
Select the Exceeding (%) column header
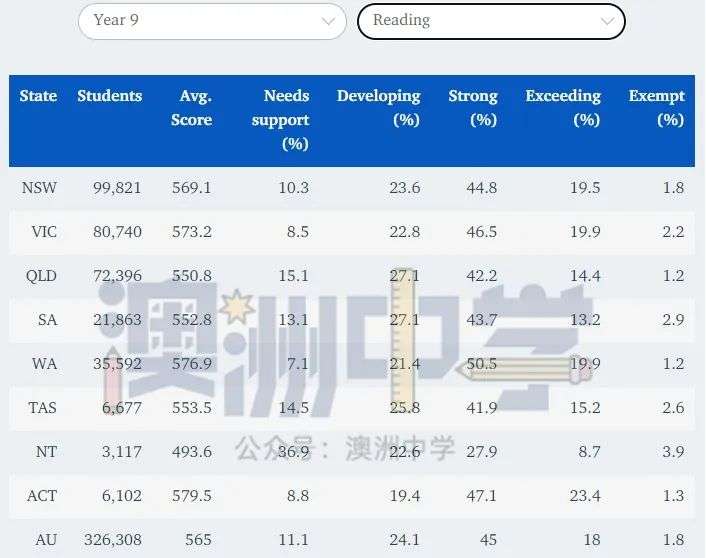(x=563, y=108)
